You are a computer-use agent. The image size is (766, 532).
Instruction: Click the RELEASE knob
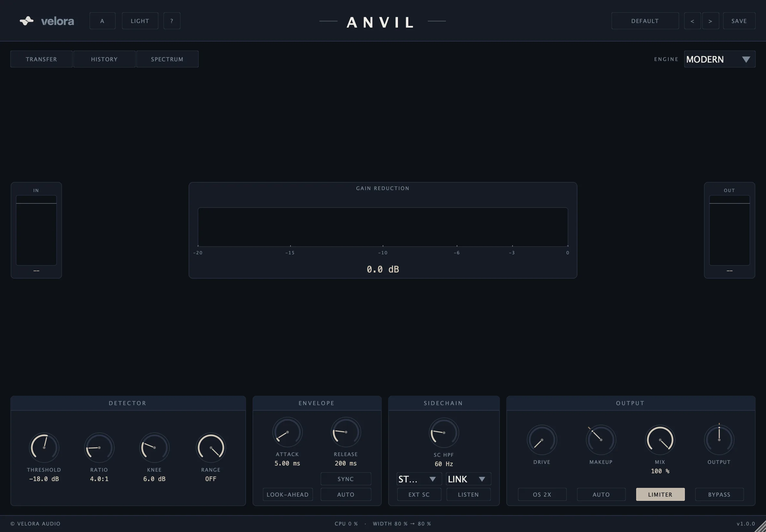346,432
